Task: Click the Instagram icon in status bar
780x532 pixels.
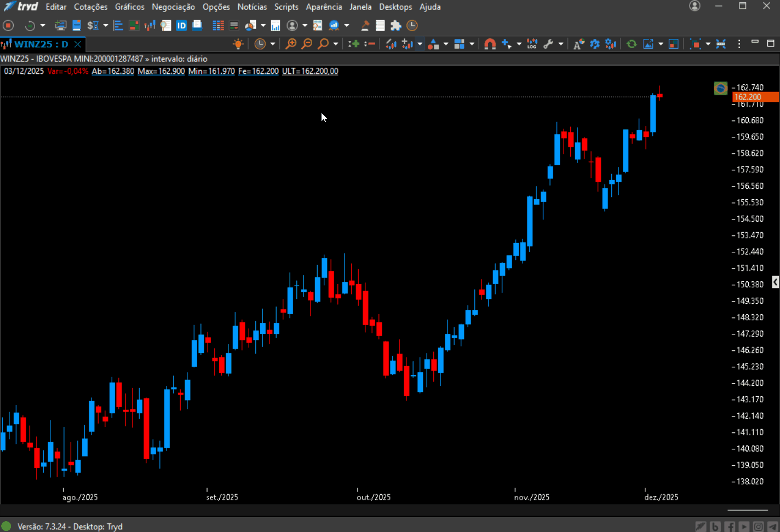Action: coord(758,527)
